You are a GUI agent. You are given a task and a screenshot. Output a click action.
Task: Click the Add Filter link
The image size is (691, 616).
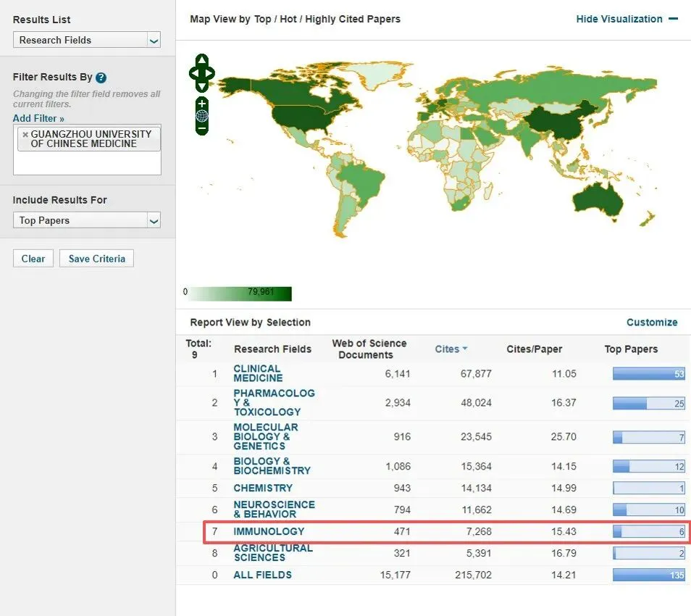tap(38, 118)
